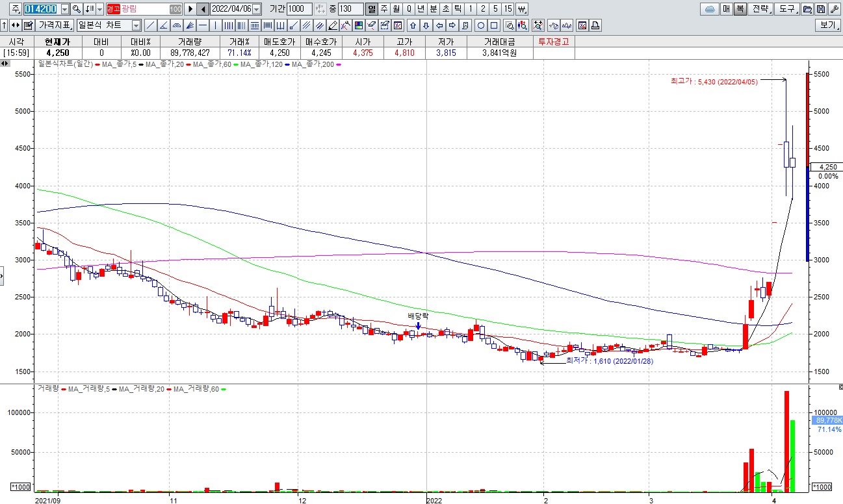Open dropdown next to sort list icon

[x=99, y=9]
